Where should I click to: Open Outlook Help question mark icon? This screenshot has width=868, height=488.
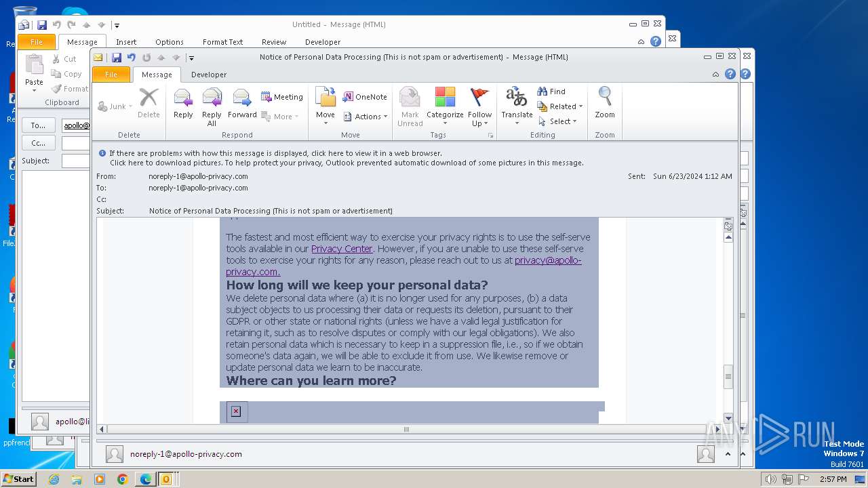730,75
